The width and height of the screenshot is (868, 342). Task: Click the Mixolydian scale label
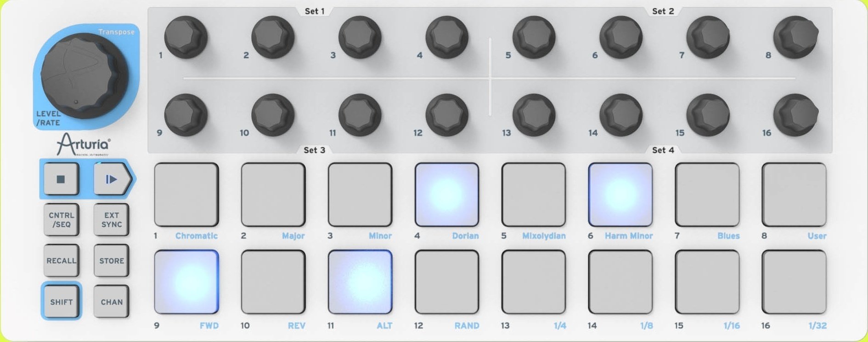coord(544,236)
